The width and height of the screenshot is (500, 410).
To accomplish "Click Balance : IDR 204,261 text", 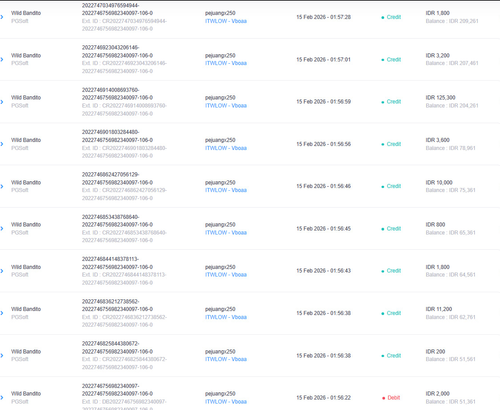I will [452, 106].
